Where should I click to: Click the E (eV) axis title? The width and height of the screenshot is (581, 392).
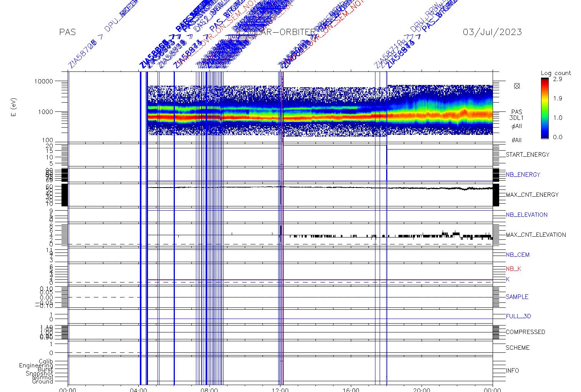[x=14, y=108]
